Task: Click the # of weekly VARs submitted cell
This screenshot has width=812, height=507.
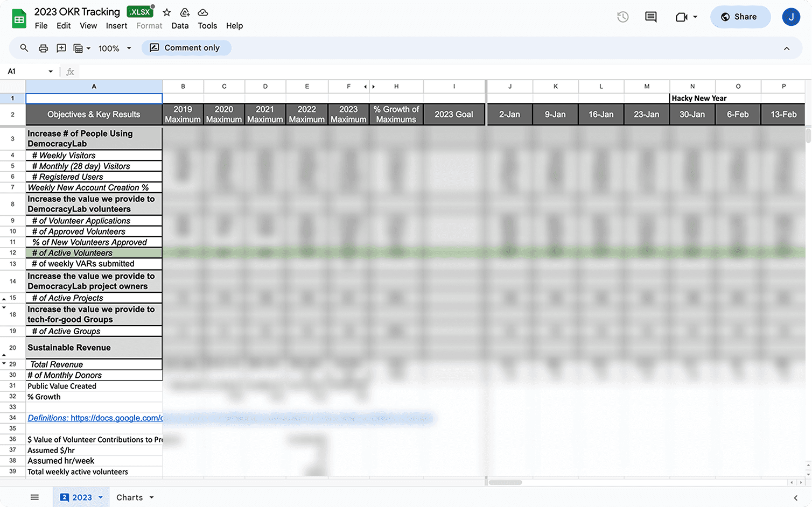Action: (x=94, y=264)
